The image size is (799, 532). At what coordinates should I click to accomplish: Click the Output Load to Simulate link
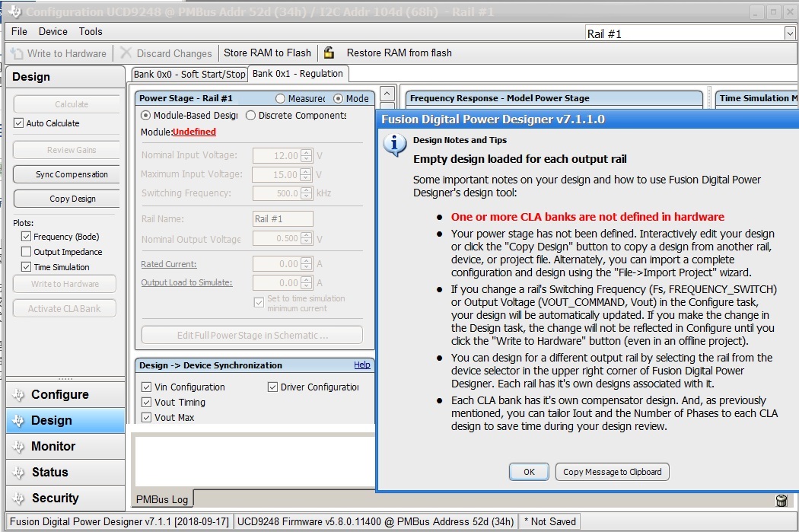[186, 282]
